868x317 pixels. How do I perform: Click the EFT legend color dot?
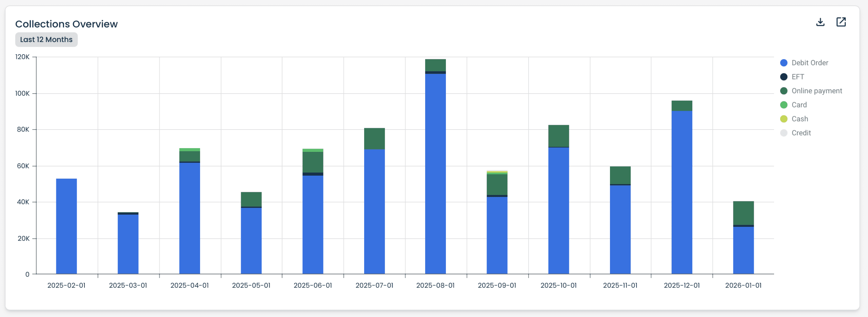(784, 77)
